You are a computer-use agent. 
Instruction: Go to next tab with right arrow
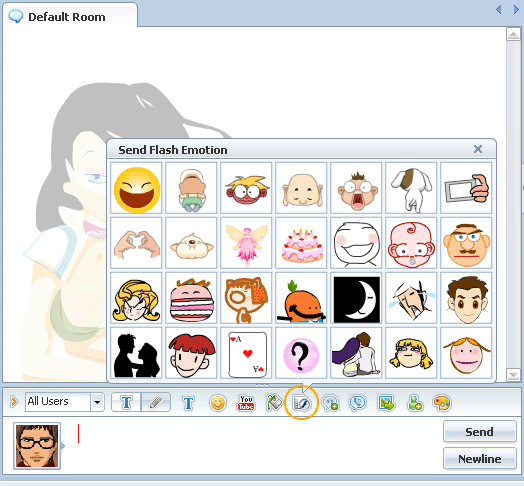point(516,9)
